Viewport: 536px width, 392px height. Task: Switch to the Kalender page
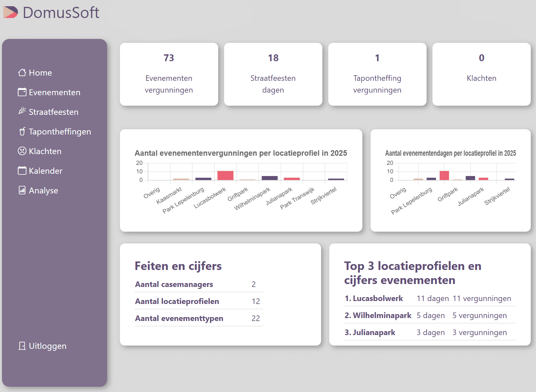[x=40, y=171]
